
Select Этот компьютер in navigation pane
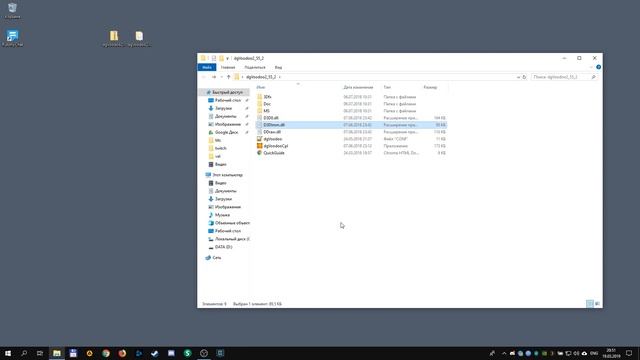pos(227,175)
